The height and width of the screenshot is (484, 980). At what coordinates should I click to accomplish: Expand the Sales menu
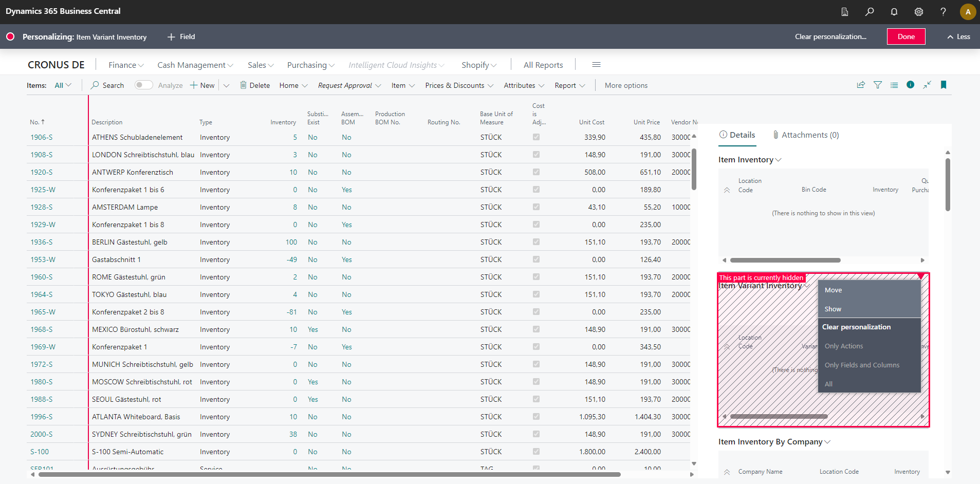[x=261, y=65]
